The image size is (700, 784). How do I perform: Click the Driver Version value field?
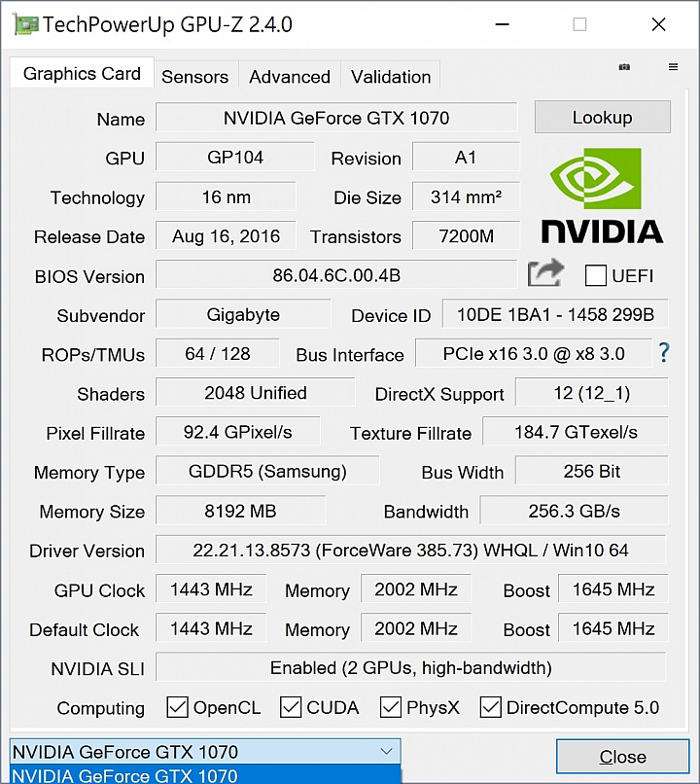tap(410, 550)
